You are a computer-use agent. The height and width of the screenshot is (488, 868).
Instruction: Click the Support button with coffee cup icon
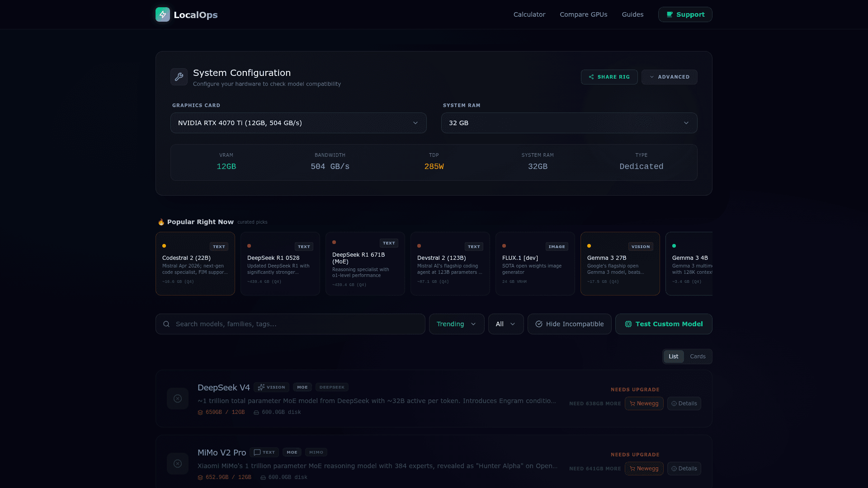coord(685,14)
